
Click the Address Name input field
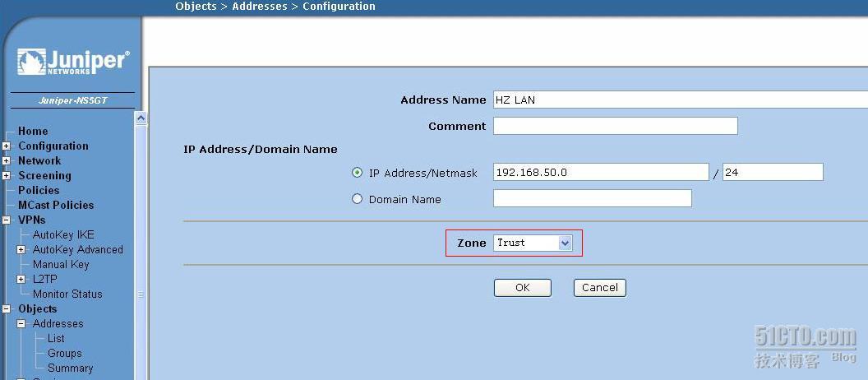[681, 100]
